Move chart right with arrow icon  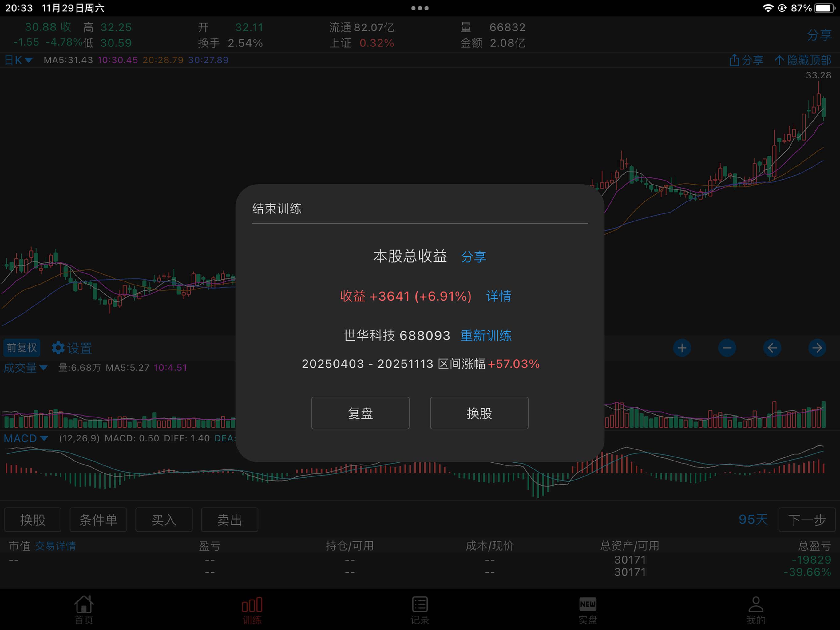pos(817,348)
